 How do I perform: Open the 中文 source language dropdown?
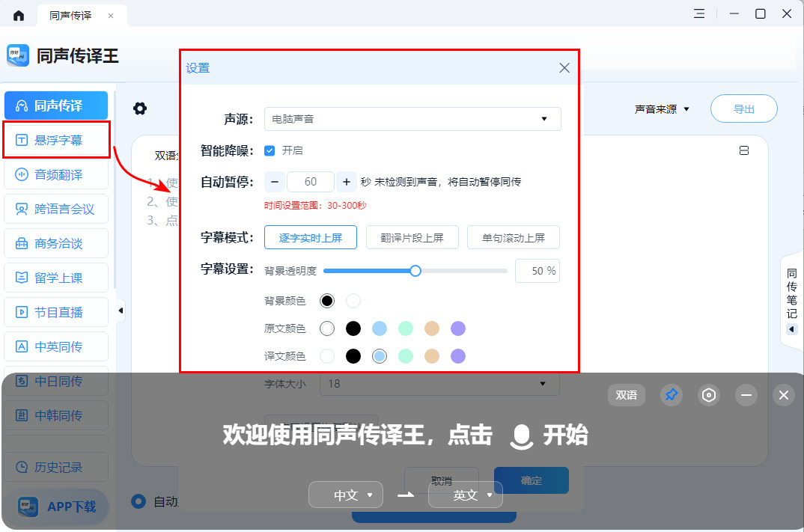[x=346, y=495]
